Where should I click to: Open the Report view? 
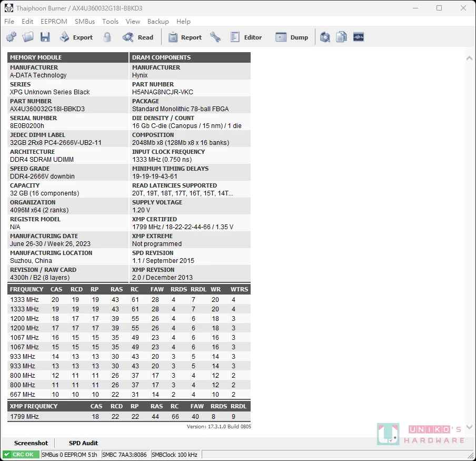coord(185,37)
